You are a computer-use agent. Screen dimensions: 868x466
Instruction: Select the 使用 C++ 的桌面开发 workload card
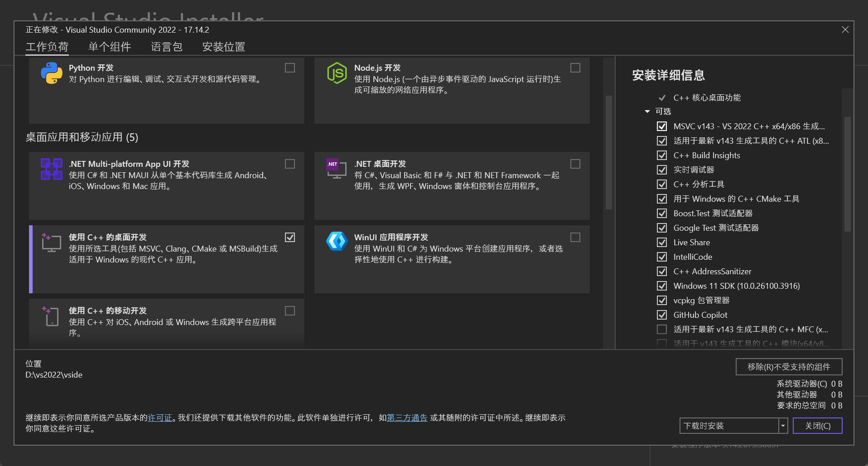tap(167, 259)
